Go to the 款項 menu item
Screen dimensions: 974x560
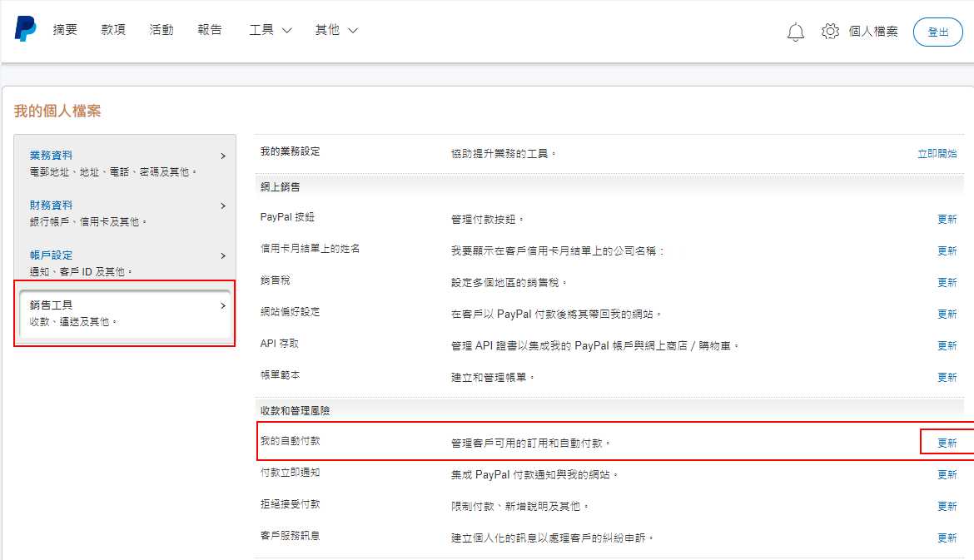(113, 30)
